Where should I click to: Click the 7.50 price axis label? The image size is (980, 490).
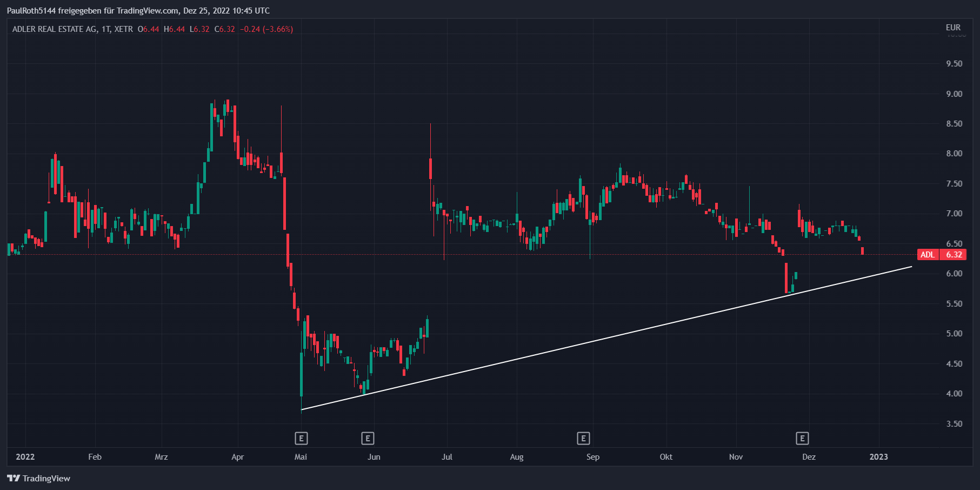954,184
